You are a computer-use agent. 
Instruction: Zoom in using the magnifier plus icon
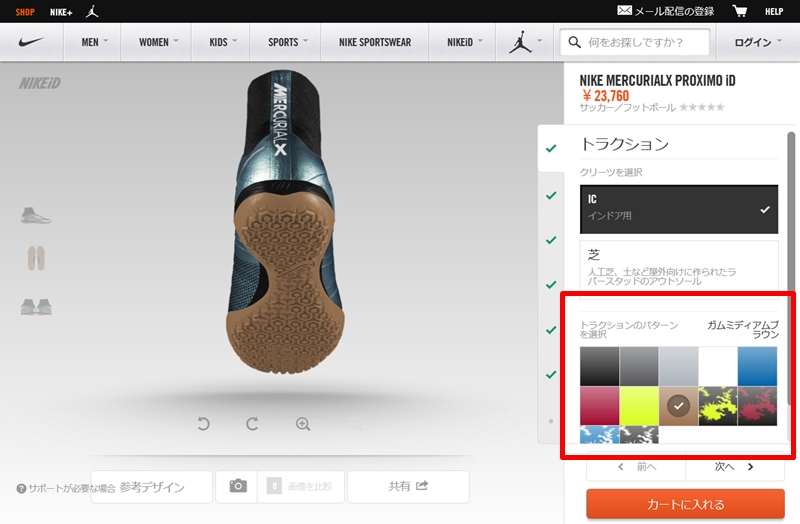pyautogui.click(x=303, y=424)
